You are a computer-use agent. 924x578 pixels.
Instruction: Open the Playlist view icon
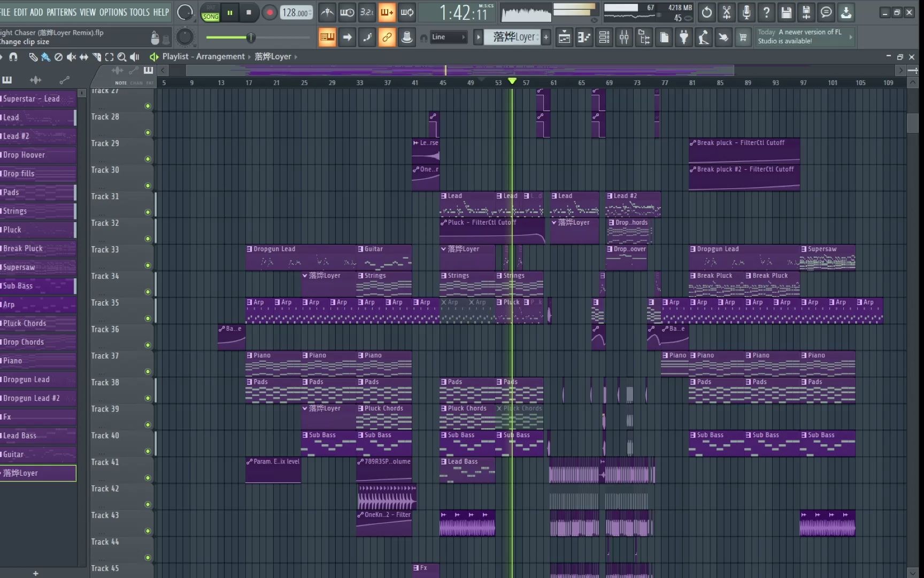pos(564,37)
